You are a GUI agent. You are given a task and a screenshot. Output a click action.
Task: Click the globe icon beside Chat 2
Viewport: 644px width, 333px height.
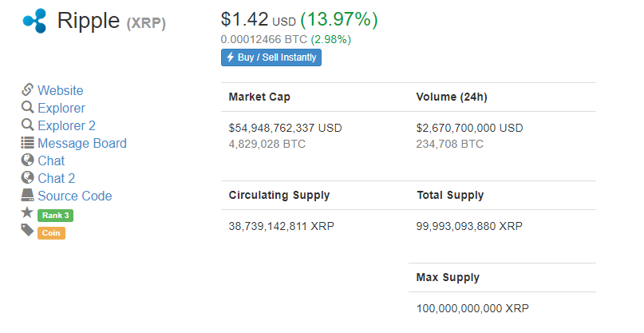click(x=27, y=177)
